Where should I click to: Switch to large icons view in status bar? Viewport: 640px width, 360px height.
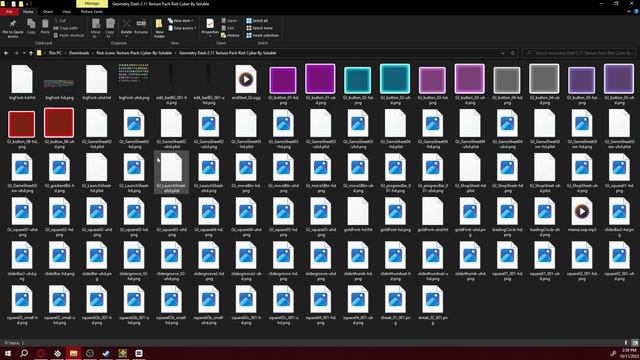pyautogui.click(x=635, y=343)
